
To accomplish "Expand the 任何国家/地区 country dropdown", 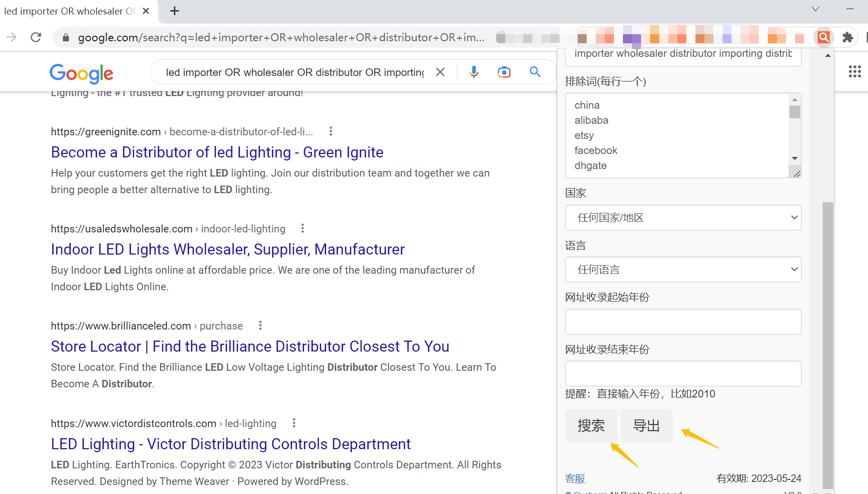I will [683, 218].
